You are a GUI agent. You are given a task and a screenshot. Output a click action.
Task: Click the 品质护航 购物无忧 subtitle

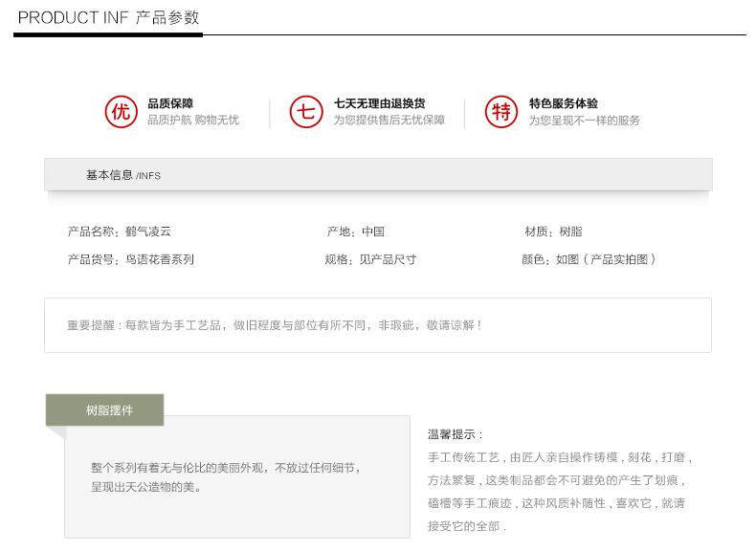tap(193, 121)
